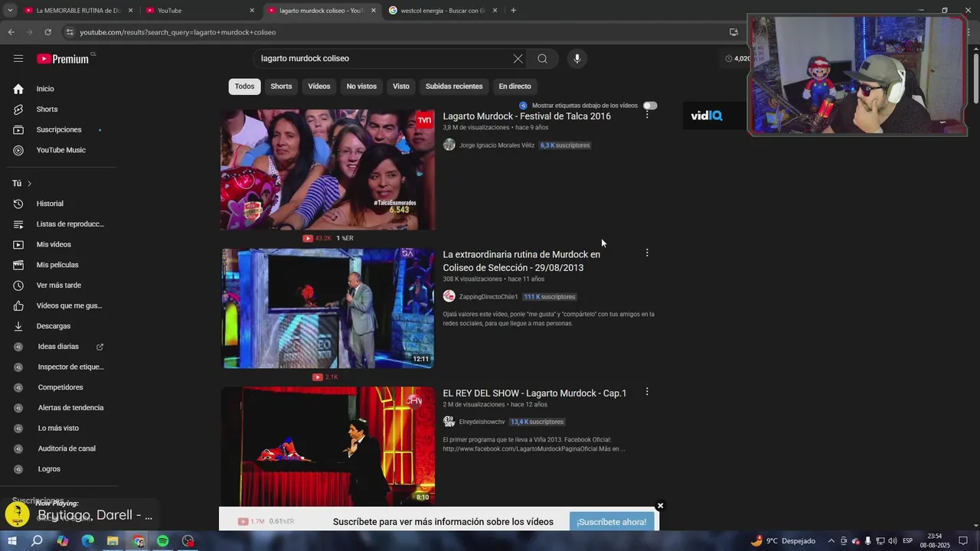Click the magnifier search button
Screen dimensions: 980x551
542,58
